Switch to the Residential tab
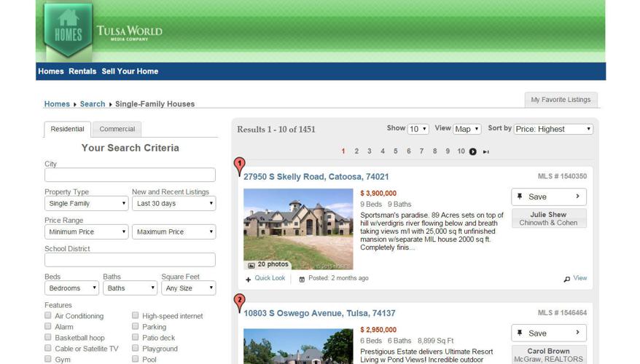The height and width of the screenshot is (364, 640). [67, 129]
